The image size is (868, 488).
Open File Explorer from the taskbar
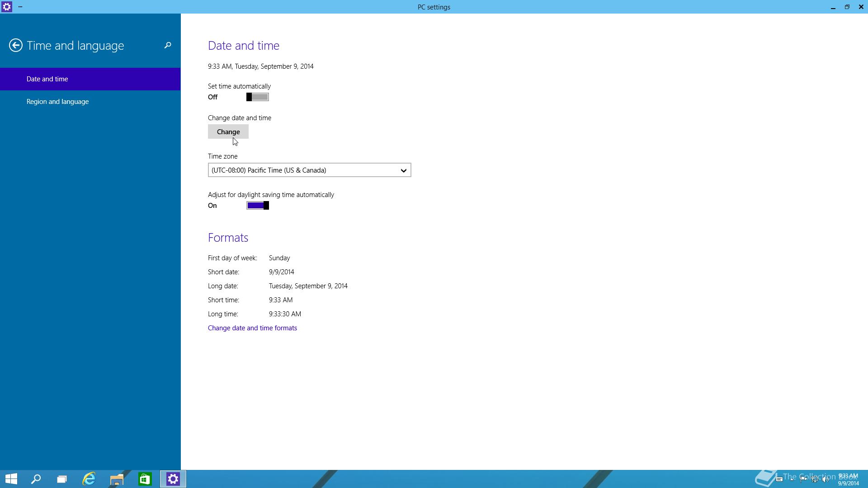tap(117, 479)
